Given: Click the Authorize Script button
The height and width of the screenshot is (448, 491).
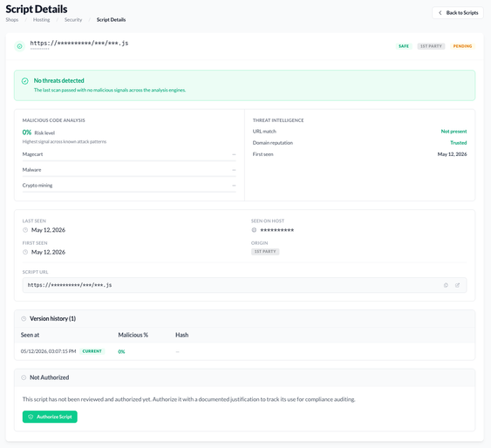Looking at the screenshot, I should pyautogui.click(x=50, y=417).
